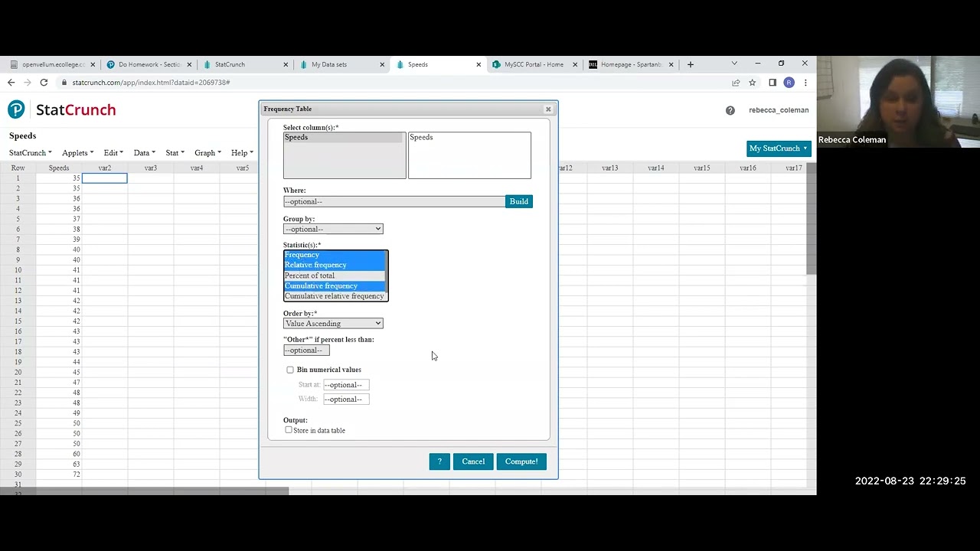Viewport: 980px width, 551px height.
Task: Open the Help menu
Action: (242, 153)
